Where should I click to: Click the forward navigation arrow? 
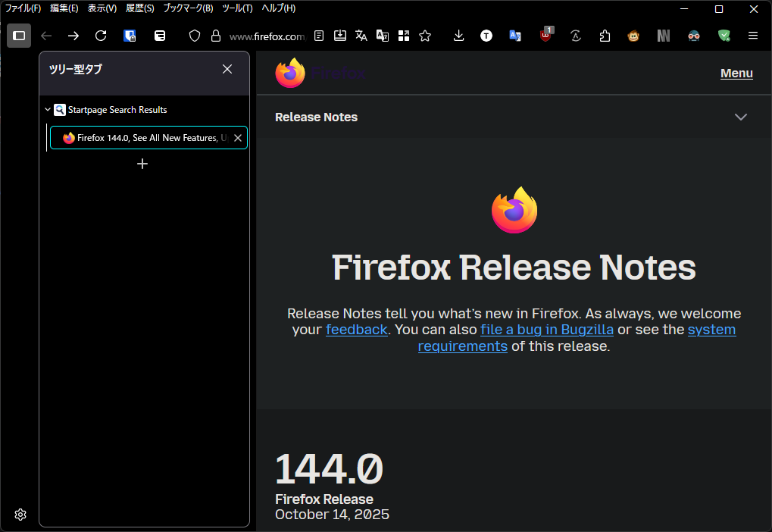[x=73, y=36]
